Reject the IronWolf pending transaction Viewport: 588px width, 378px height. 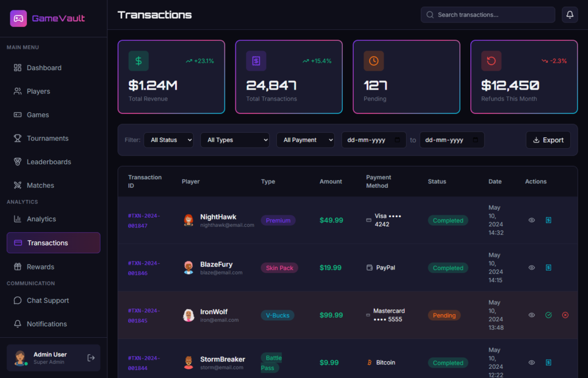click(565, 315)
